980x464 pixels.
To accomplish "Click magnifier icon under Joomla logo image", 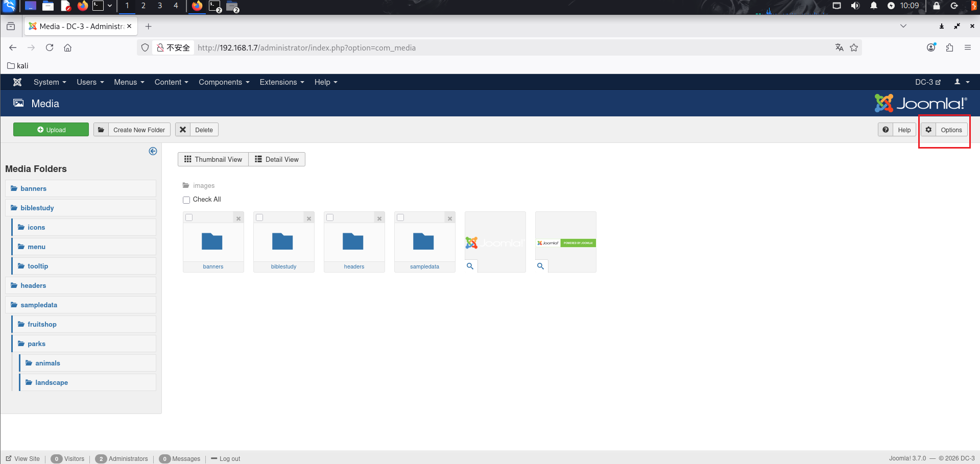I will pos(470,266).
